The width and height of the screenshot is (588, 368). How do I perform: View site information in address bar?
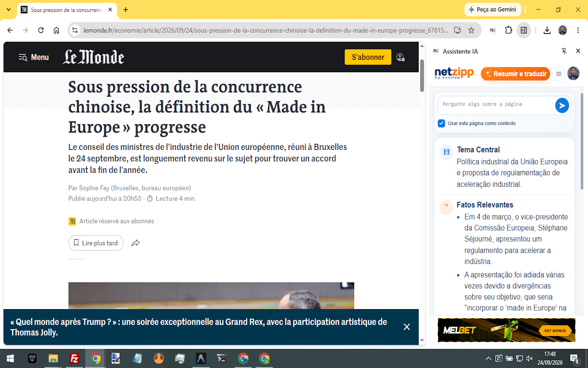click(x=75, y=30)
